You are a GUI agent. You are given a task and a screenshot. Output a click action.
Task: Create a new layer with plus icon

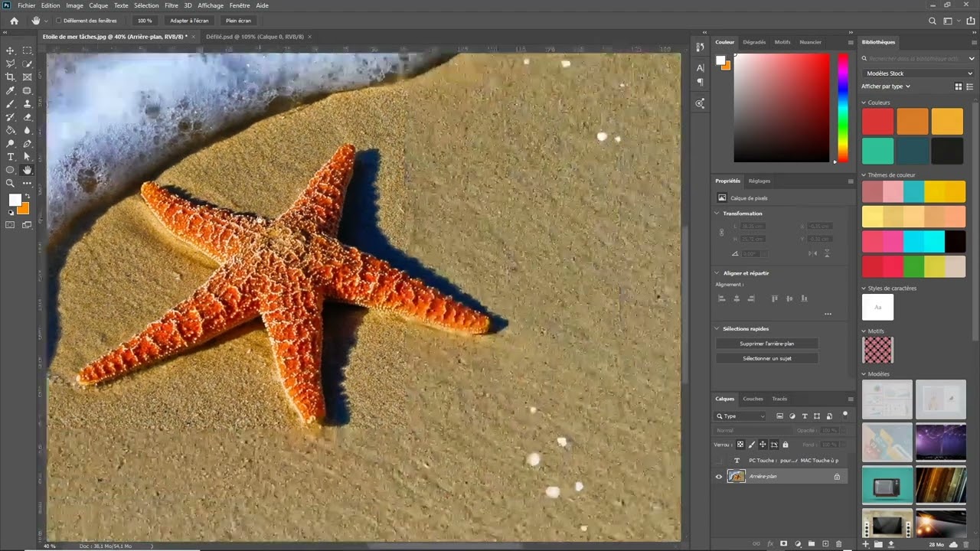(825, 544)
